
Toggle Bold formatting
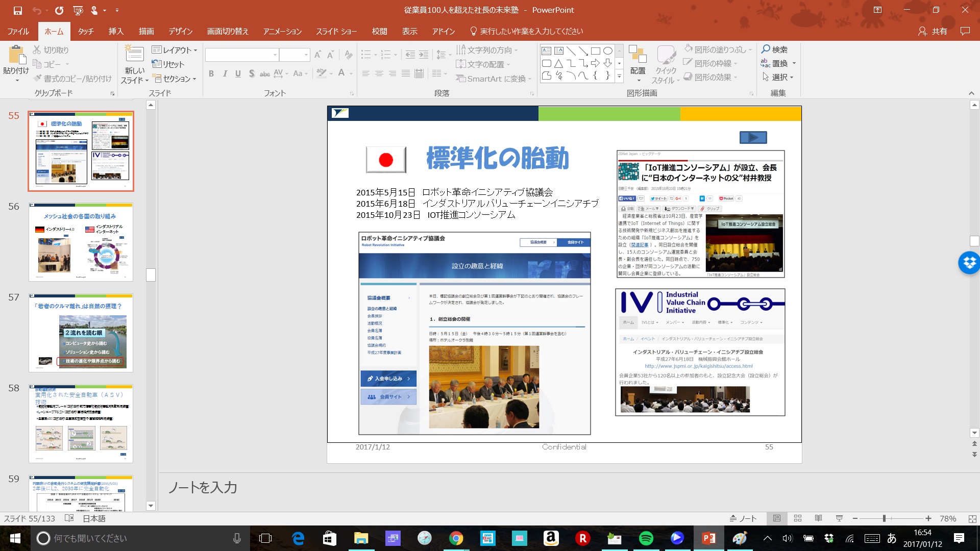(211, 74)
